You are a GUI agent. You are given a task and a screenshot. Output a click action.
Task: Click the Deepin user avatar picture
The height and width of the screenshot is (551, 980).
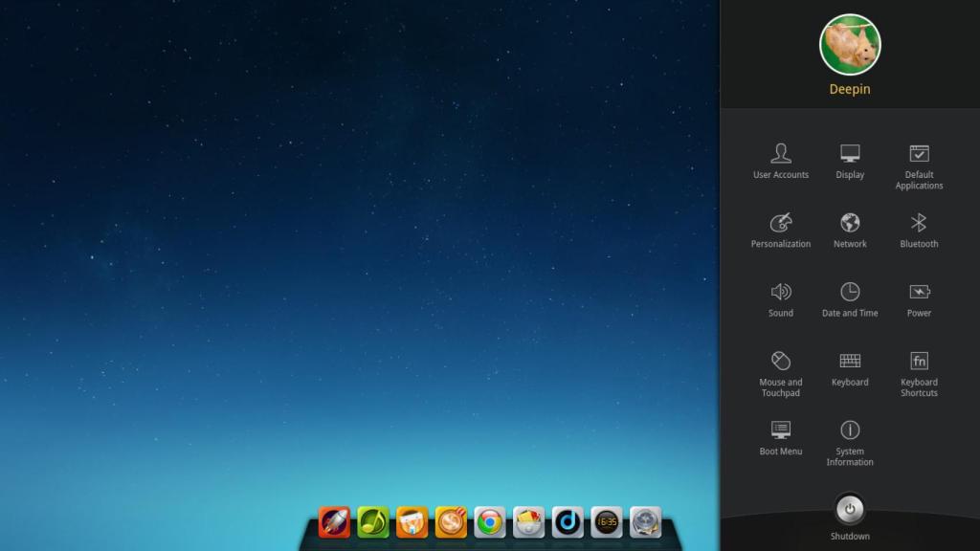[x=849, y=43]
